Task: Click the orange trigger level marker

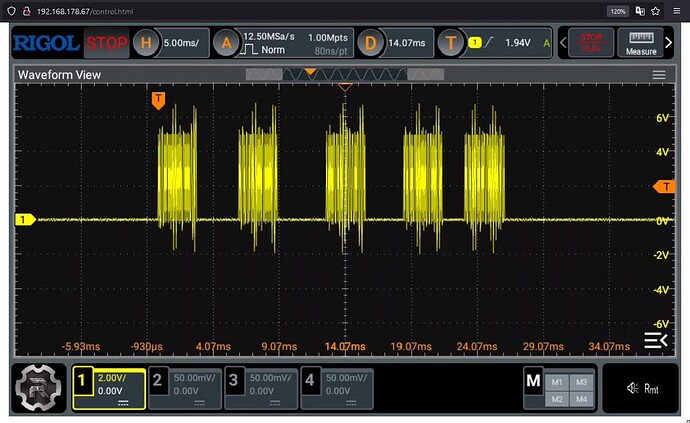Action: point(664,187)
